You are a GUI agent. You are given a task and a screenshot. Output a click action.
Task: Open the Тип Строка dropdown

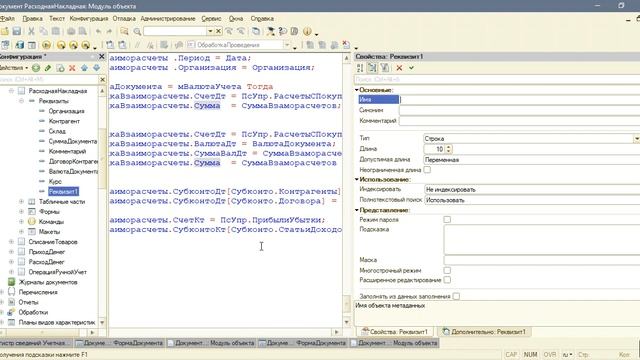pos(636,139)
